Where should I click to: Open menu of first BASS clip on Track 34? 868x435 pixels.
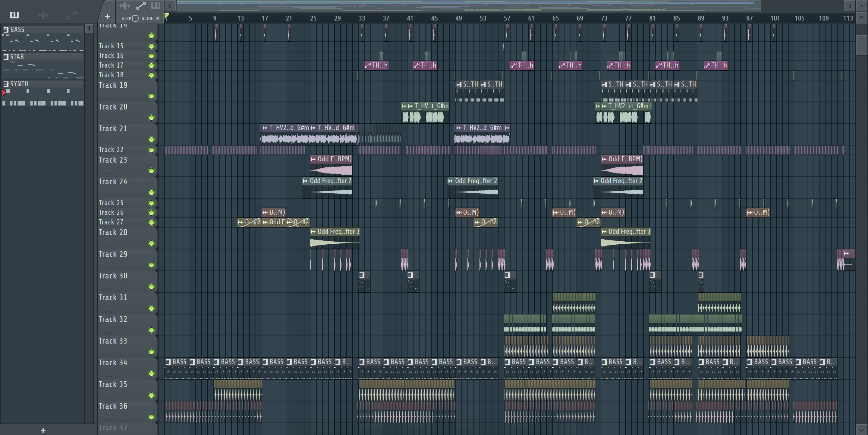click(168, 362)
